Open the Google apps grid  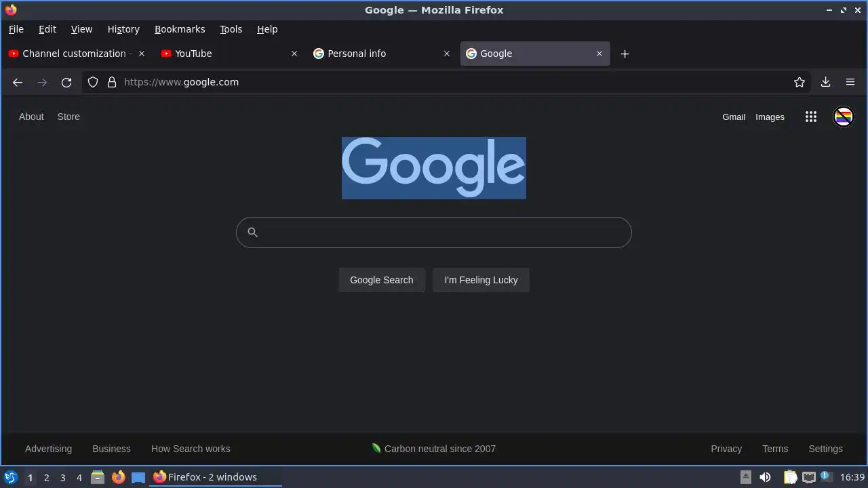(811, 117)
